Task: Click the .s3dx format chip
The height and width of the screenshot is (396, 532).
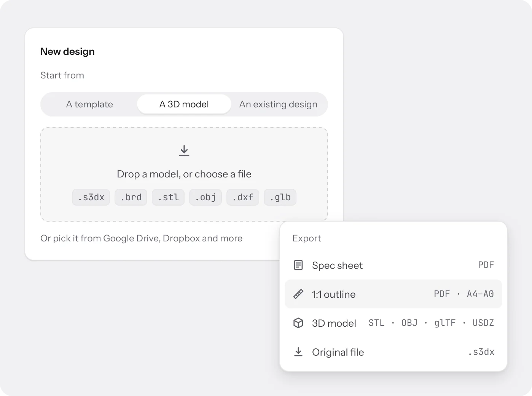Action: [91, 197]
